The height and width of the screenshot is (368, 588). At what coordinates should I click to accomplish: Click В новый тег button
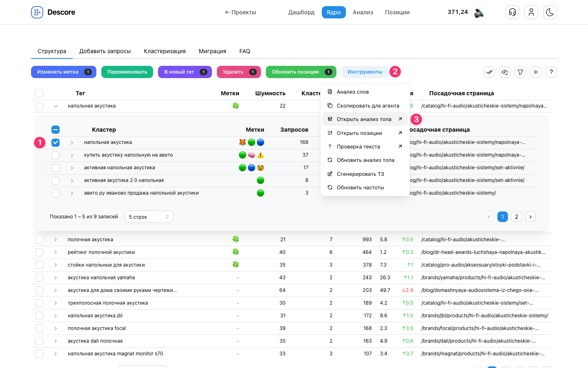(185, 72)
